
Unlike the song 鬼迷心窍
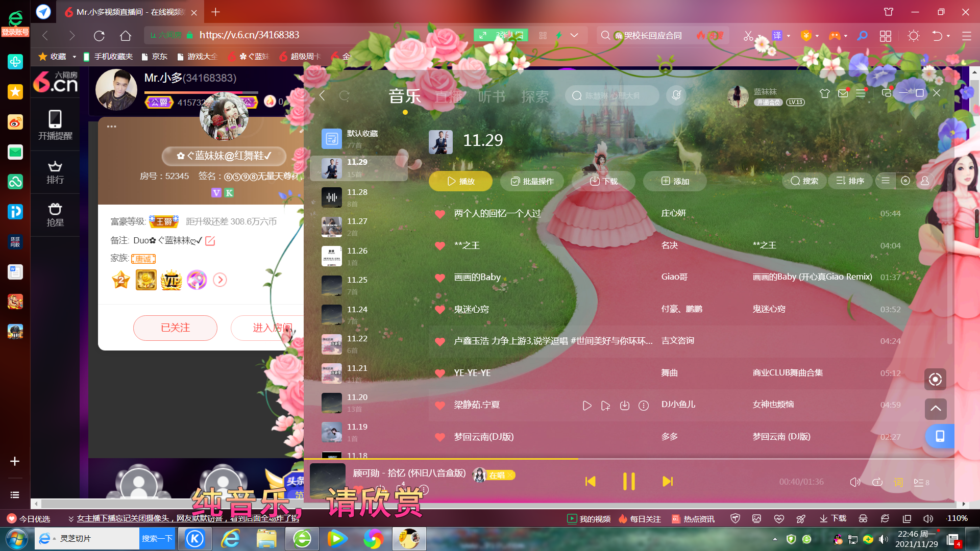click(440, 310)
